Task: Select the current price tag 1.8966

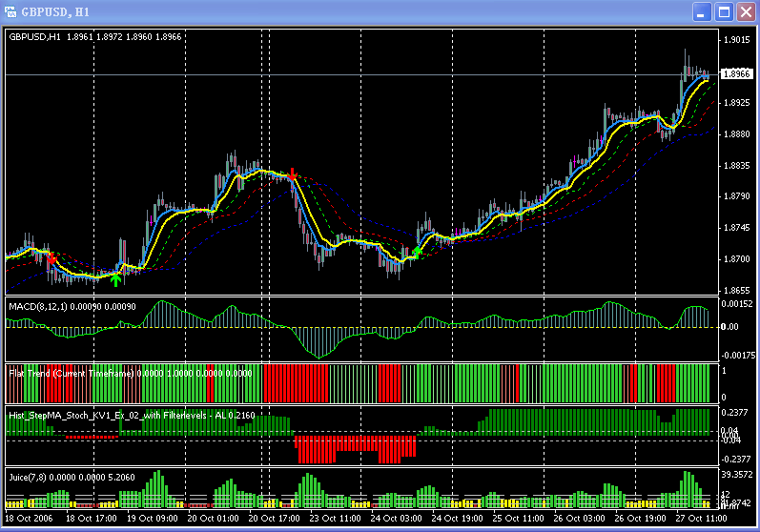Action: 737,74
